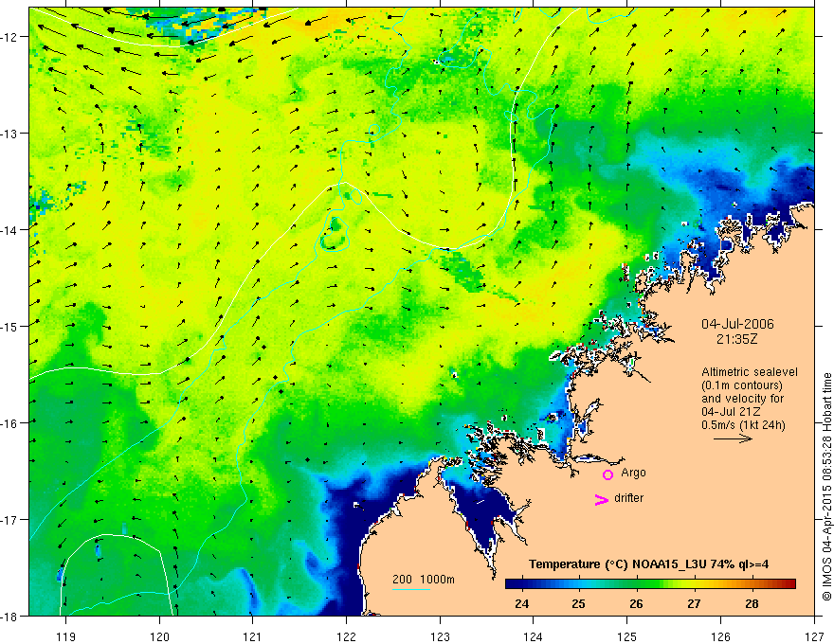Click the IMOS copyright timestamp text
The image size is (834, 644).
click(826, 487)
